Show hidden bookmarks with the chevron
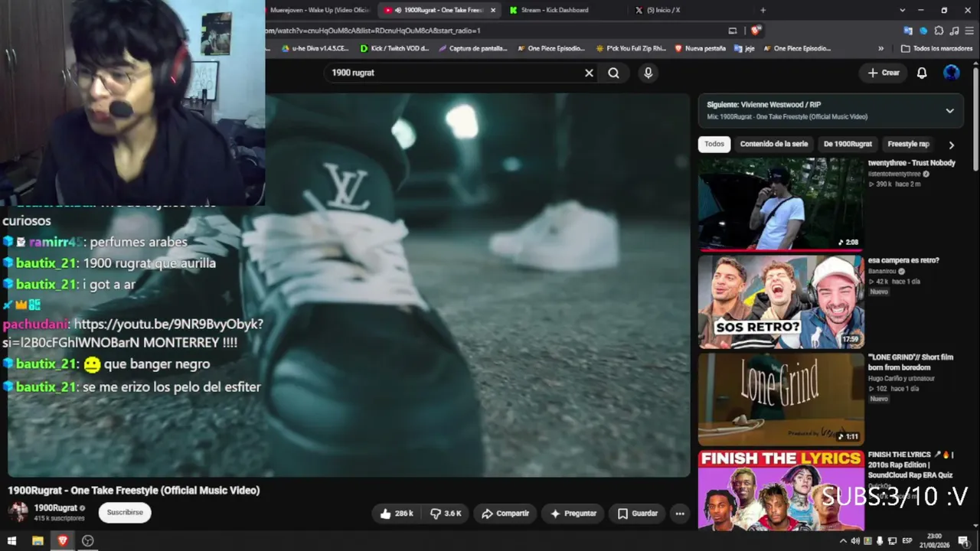Screen dimensions: 980x551 pyautogui.click(x=880, y=48)
